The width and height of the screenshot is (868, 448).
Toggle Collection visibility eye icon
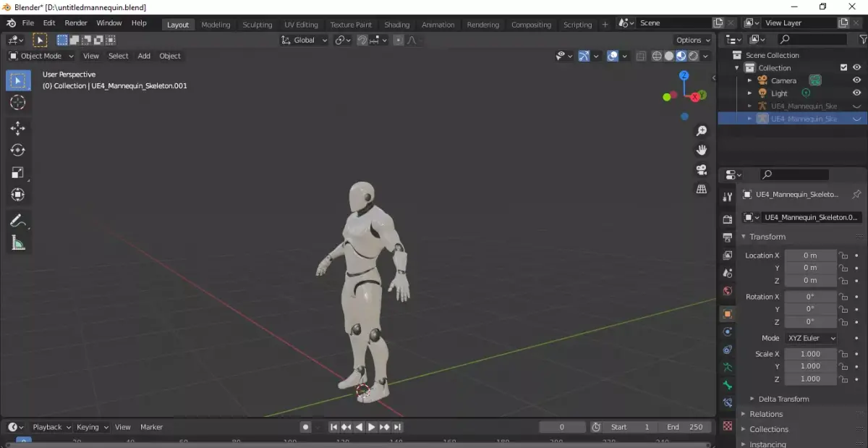point(856,67)
